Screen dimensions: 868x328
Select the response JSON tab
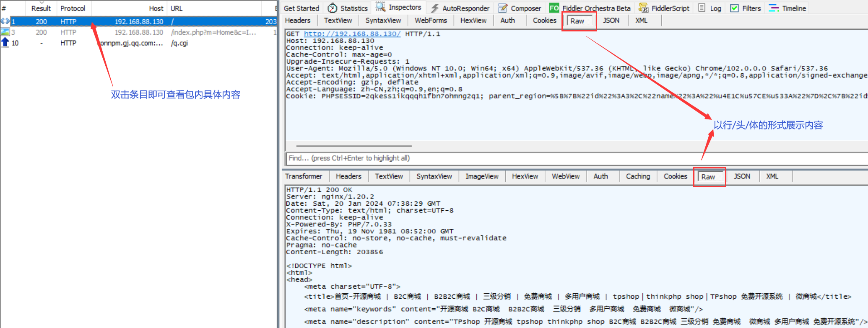pos(742,176)
